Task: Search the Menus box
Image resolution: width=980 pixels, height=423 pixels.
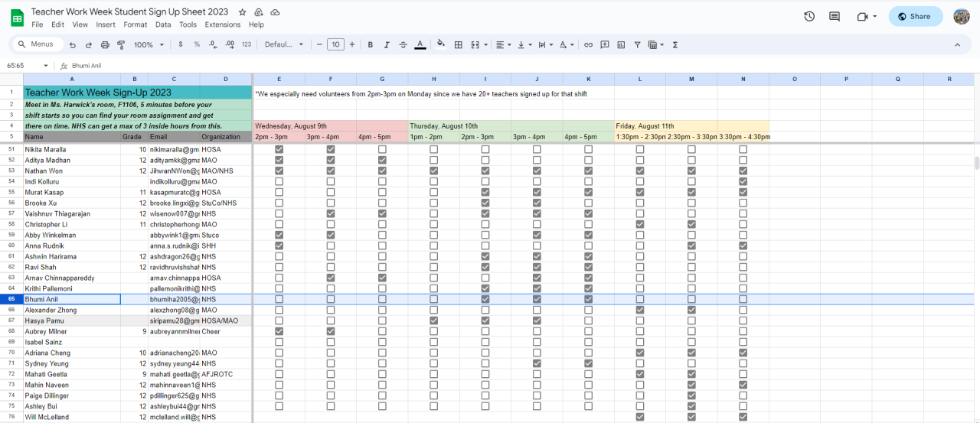Action: [38, 44]
